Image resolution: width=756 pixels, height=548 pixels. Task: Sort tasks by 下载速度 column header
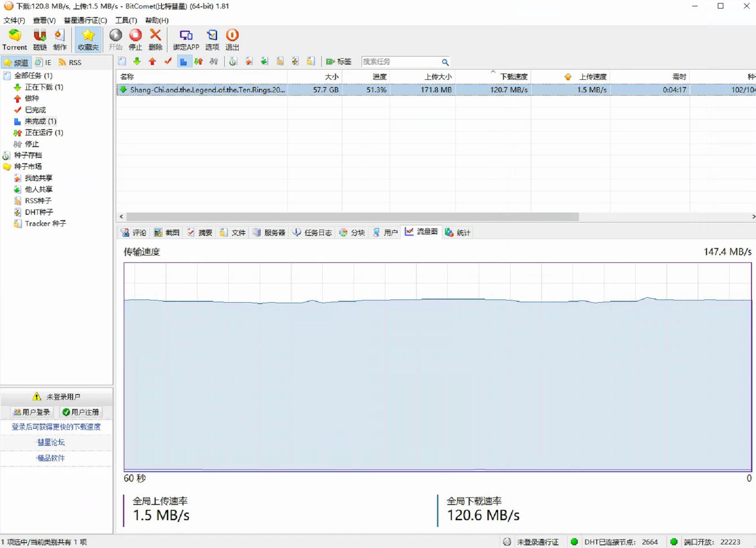[x=513, y=77]
